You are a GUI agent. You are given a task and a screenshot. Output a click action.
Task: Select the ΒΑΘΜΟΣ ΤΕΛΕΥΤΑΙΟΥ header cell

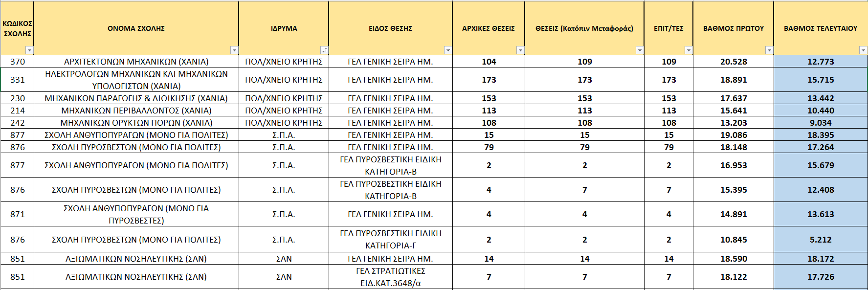point(821,28)
